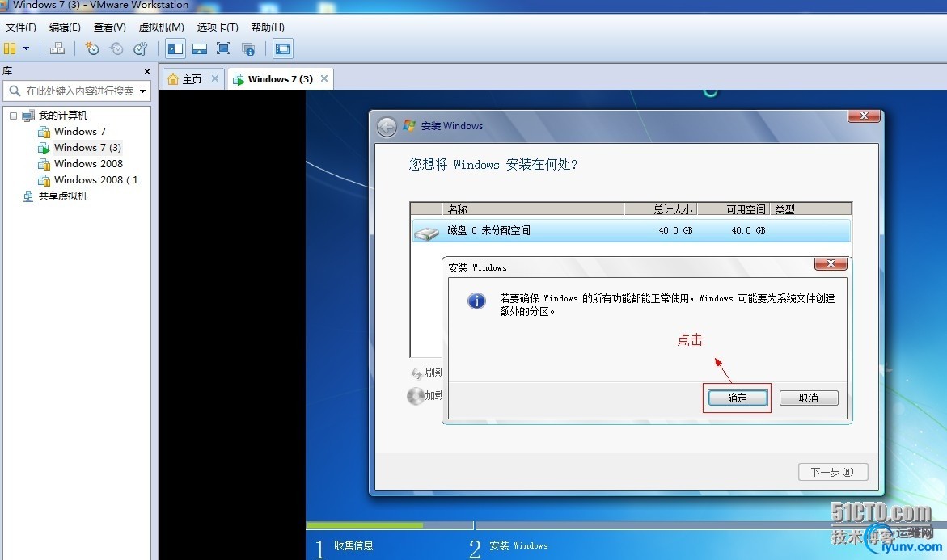Toggle the thumbnail bar view

tap(200, 48)
